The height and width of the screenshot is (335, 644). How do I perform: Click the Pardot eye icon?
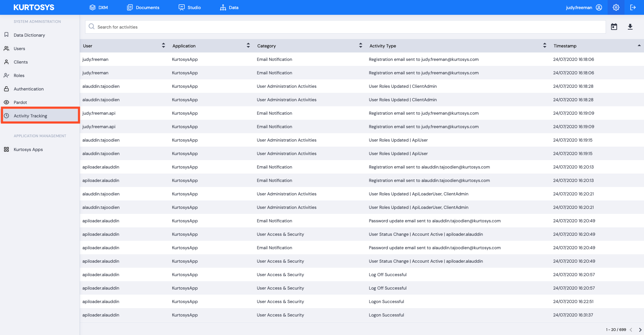click(6, 102)
